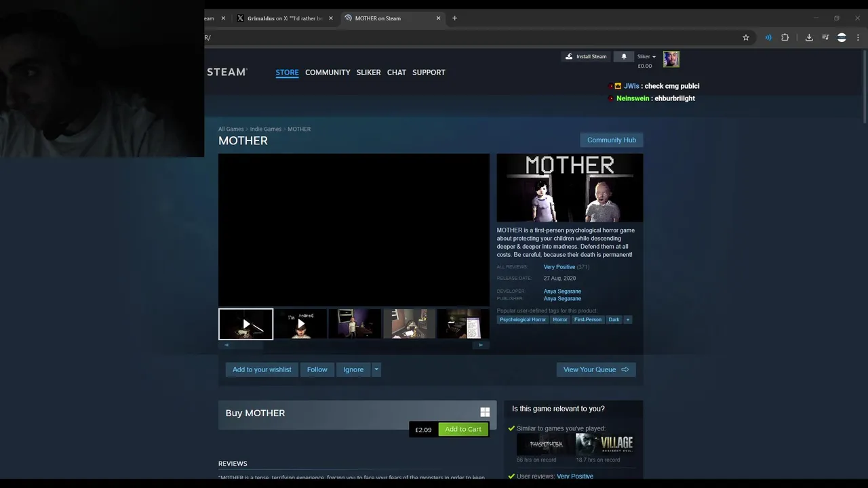Select the fifth media thumbnail
This screenshot has height=488, width=868.
pos(463,324)
